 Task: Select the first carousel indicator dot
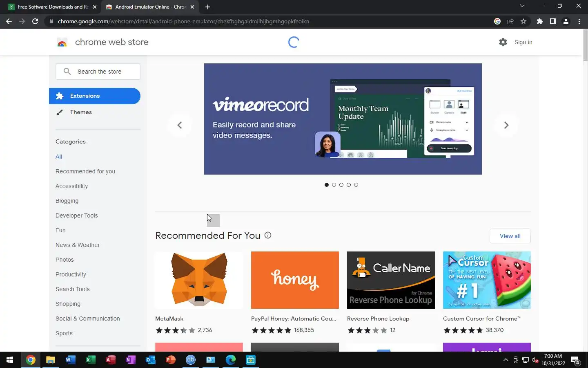point(327,185)
